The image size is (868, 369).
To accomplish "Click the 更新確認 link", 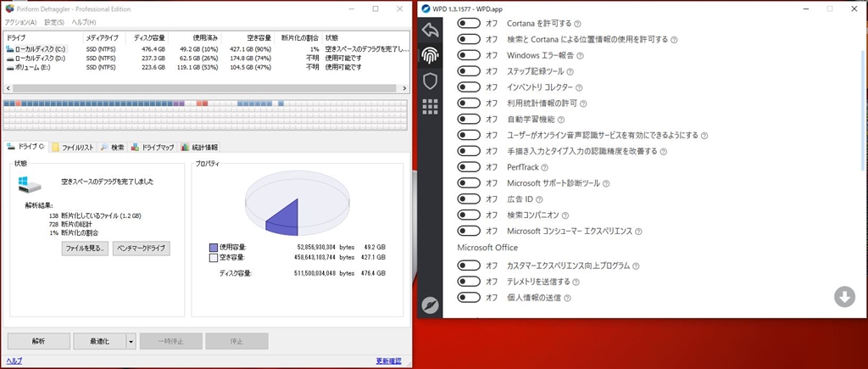I will pos(390,361).
